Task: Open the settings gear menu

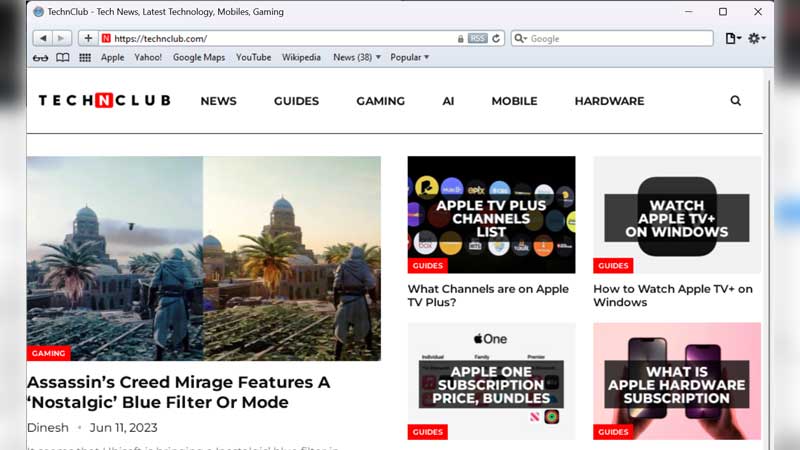Action: [x=756, y=38]
